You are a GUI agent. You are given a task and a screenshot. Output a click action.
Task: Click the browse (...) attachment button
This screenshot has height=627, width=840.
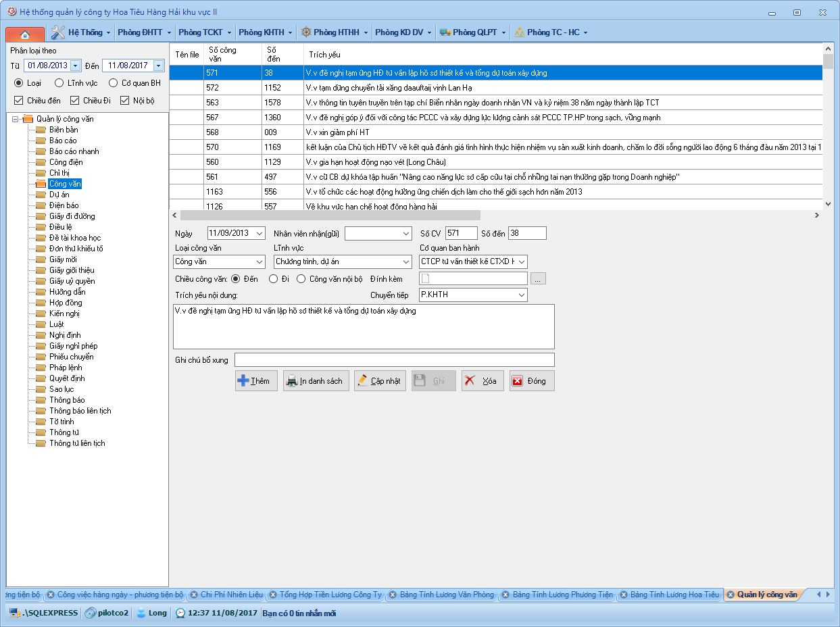(x=538, y=278)
